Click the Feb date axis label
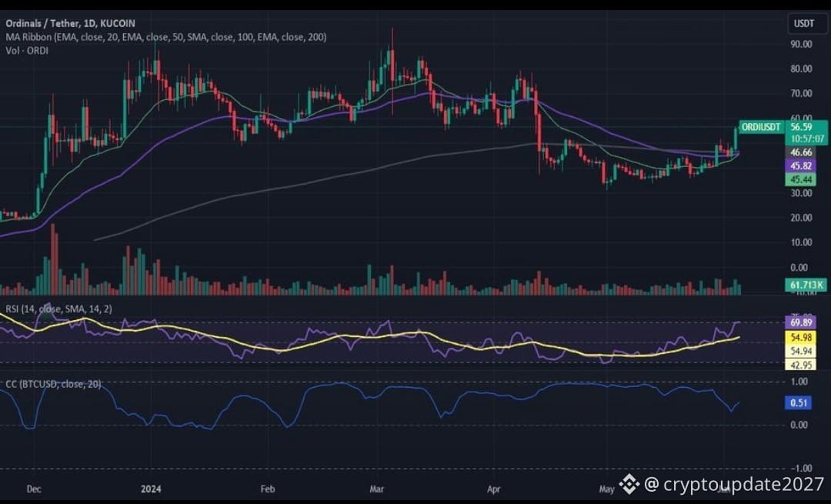Image resolution: width=831 pixels, height=504 pixels. pyautogui.click(x=268, y=489)
